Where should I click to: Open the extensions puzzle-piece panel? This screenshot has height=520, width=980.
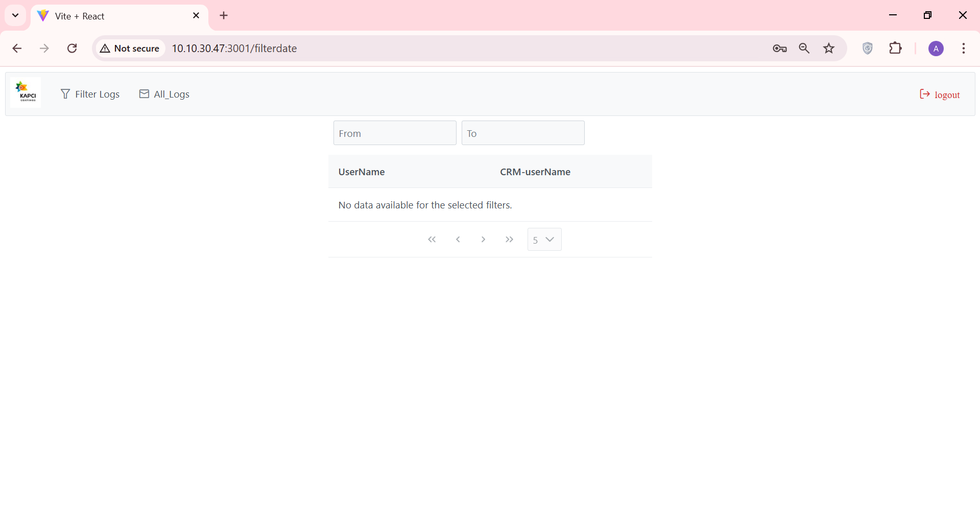coord(896,48)
